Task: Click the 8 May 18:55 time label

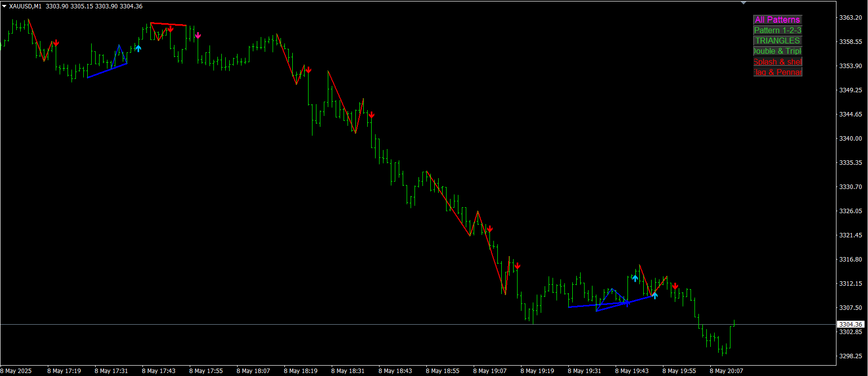Action: point(443,371)
